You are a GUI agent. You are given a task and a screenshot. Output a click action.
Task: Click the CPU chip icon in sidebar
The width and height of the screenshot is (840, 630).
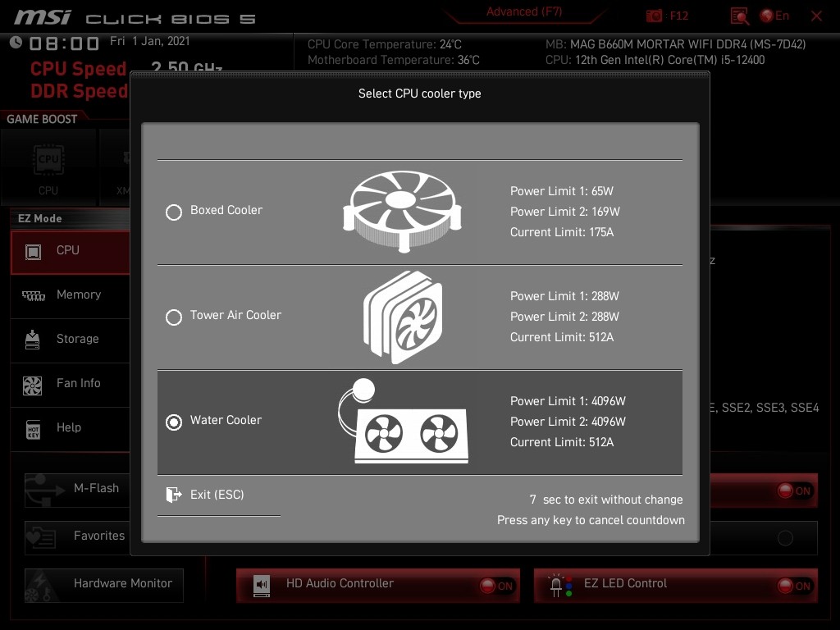tap(33, 252)
